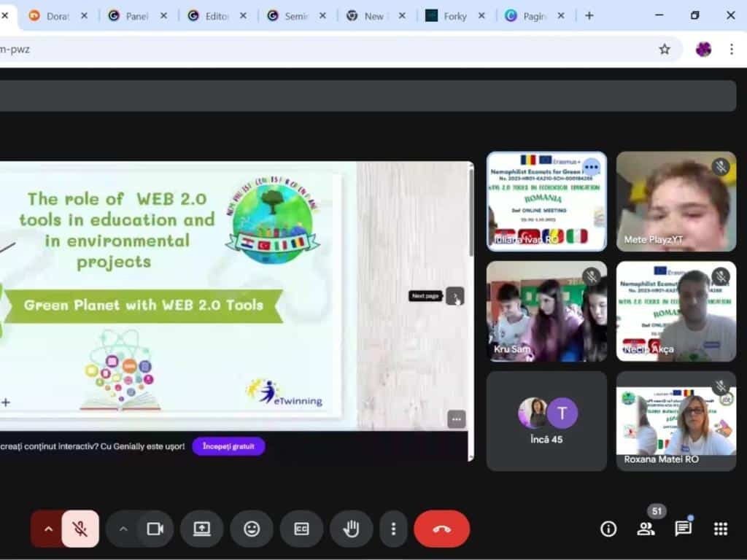747x560 pixels.
Task: Toggle the camera off
Action: [x=155, y=529]
